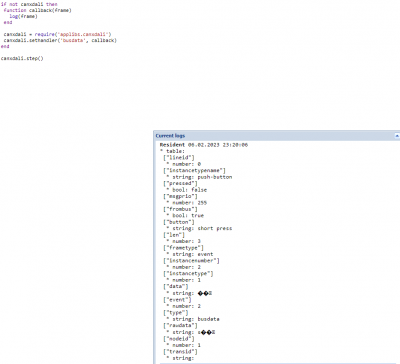Click the 'number: 255' log value

pyautogui.click(x=187, y=203)
